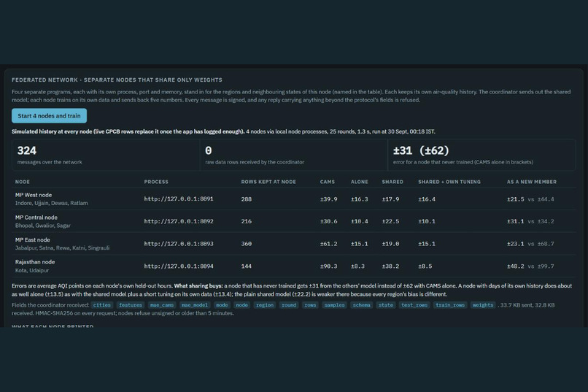Click the CAMS column header
588x392 pixels.
coord(328,182)
